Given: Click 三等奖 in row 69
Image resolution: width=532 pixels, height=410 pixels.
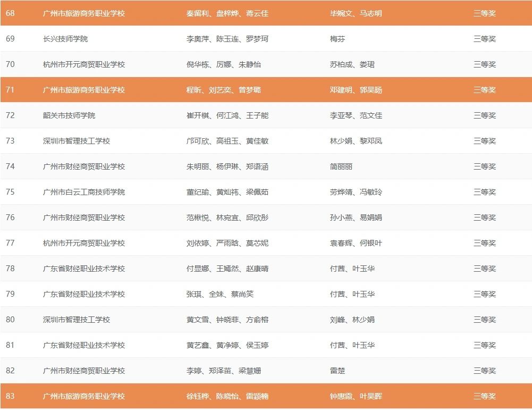Looking at the screenshot, I should [485, 39].
